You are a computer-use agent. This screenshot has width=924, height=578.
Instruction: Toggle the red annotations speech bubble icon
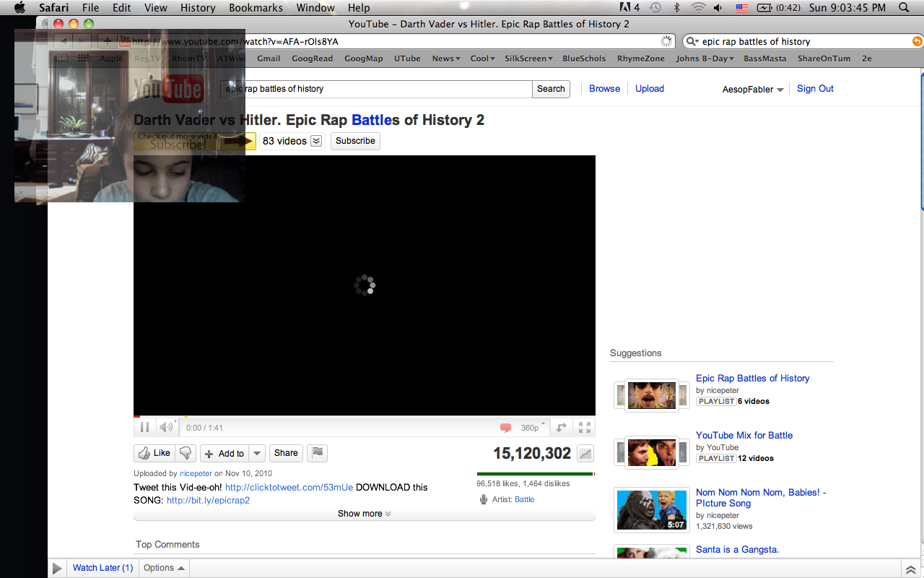point(505,428)
